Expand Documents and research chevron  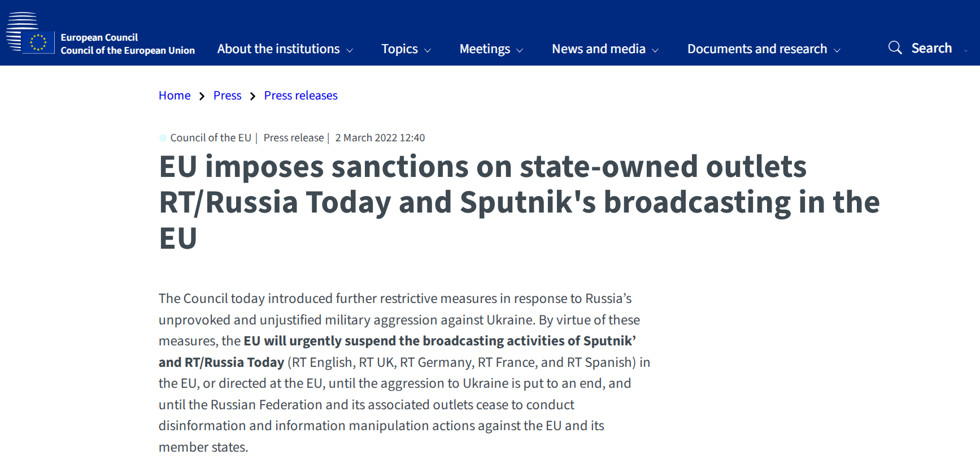837,50
